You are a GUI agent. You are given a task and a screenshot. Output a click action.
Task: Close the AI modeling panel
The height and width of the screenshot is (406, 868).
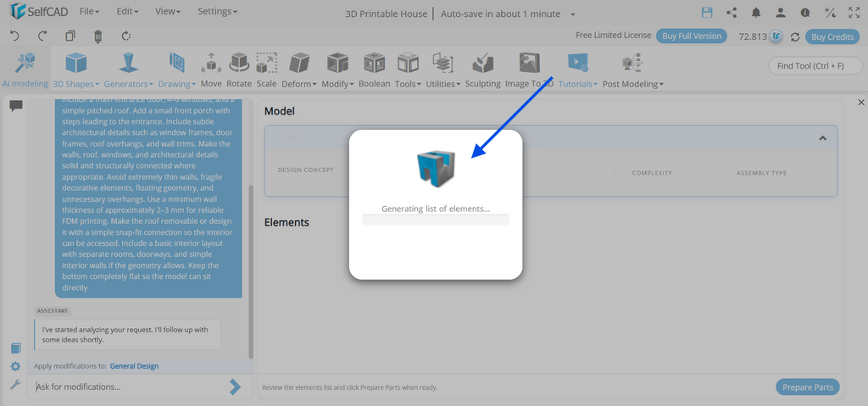pos(861,103)
